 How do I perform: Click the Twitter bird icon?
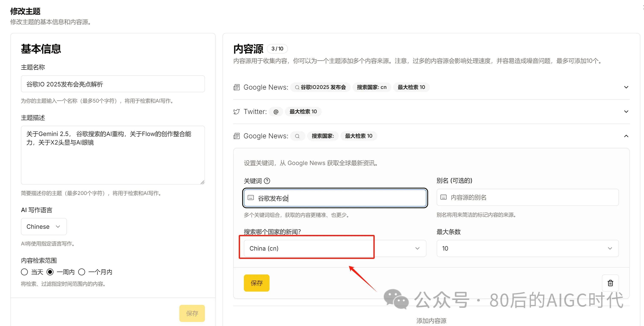coord(236,112)
